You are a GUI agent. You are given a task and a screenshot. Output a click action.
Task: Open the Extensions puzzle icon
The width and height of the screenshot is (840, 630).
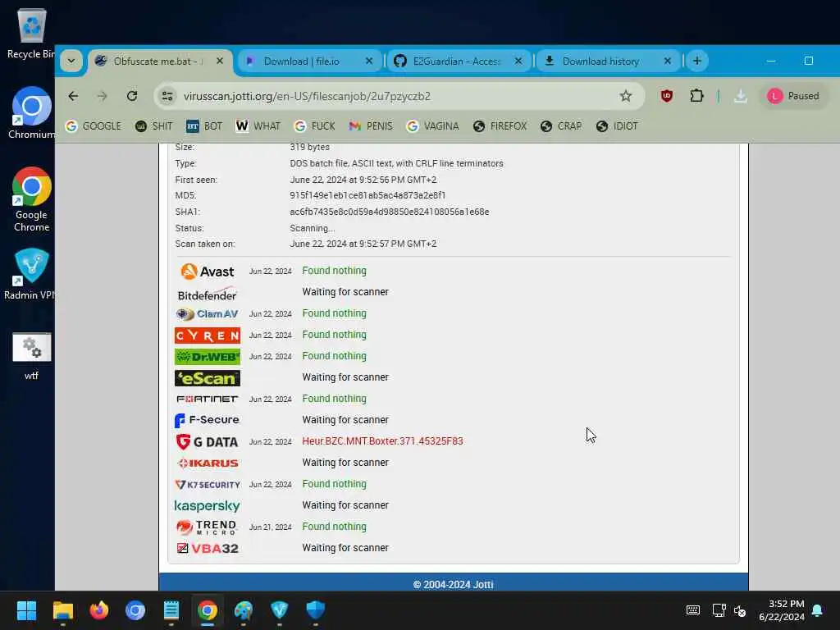point(696,96)
